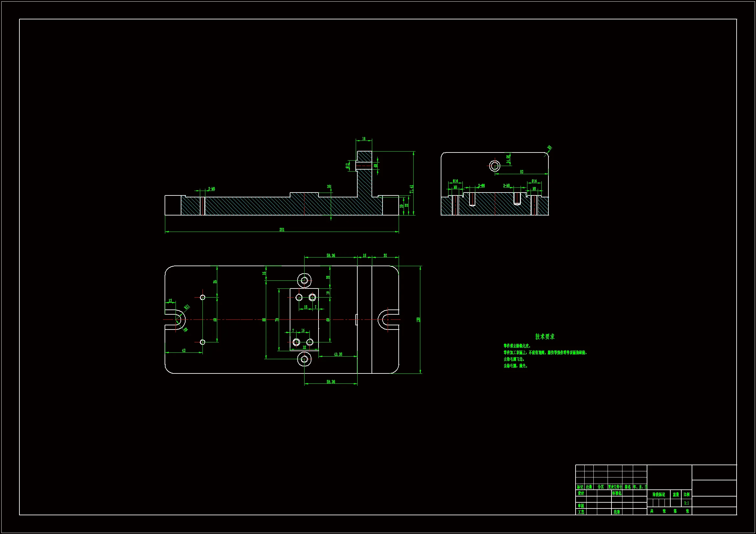The image size is (756, 534).
Task: Select the 43.36 dimension text
Action: click(338, 354)
